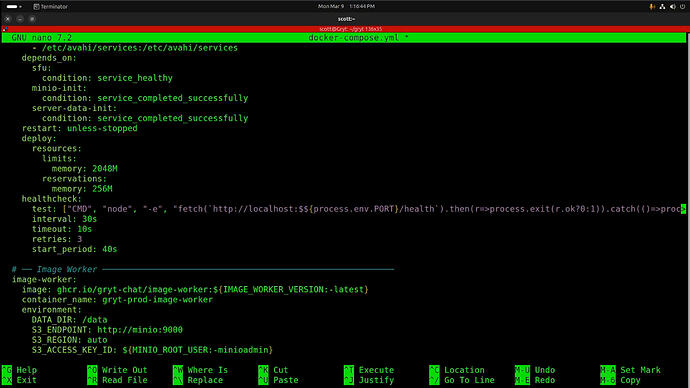Click the S3_ENDPOINT: http://minio:9000 line
Viewport: 690px width, 388px height.
click(107, 330)
